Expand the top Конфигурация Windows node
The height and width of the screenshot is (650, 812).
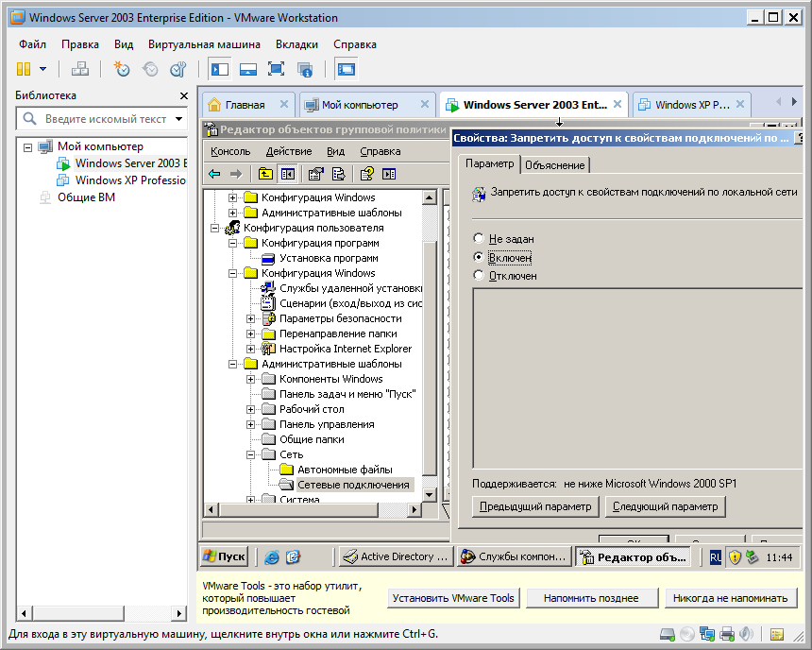click(232, 198)
